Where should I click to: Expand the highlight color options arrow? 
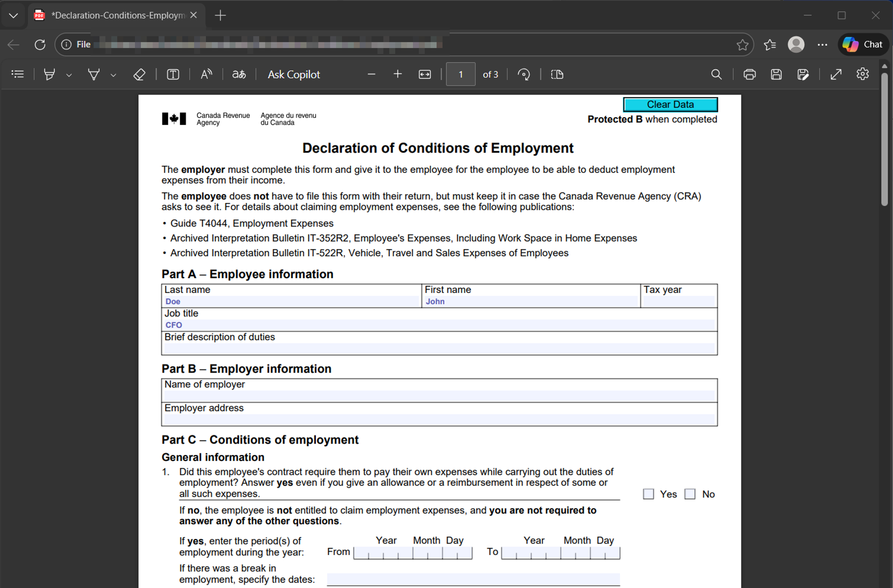coord(69,75)
